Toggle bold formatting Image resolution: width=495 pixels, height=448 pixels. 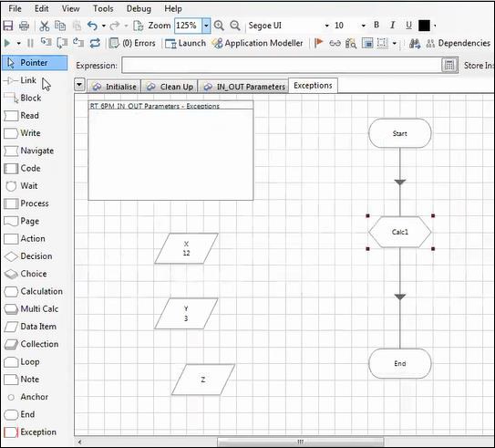coord(376,25)
